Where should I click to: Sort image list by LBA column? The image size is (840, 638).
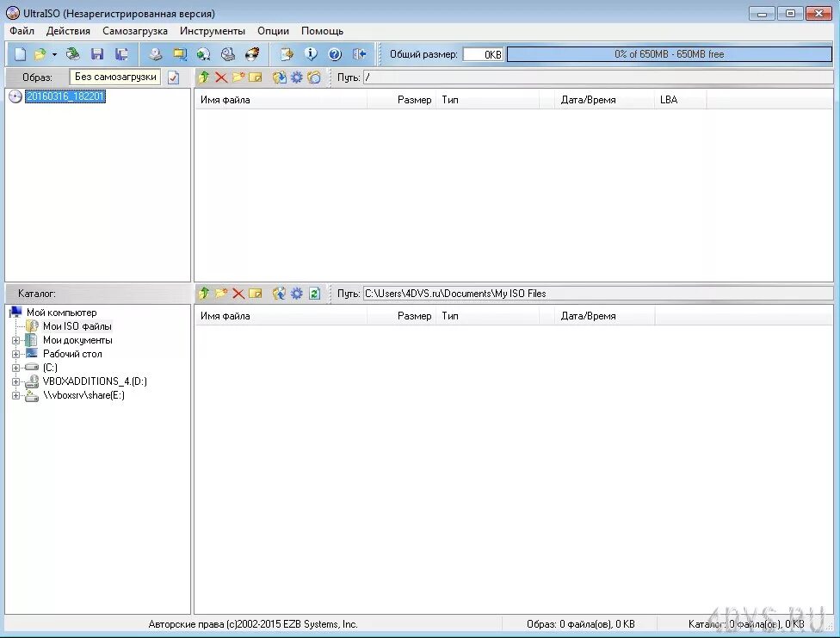[x=680, y=100]
